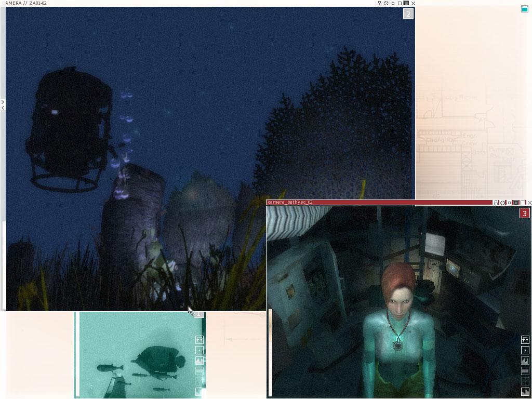Viewport: 532px width, 399px height.
Task: Click the cyan window icon on the desktop
Action: click(524, 8)
